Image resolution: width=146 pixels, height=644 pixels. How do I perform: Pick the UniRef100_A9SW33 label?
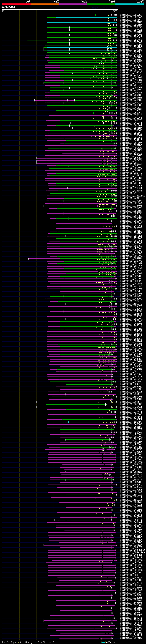click(x=131, y=148)
